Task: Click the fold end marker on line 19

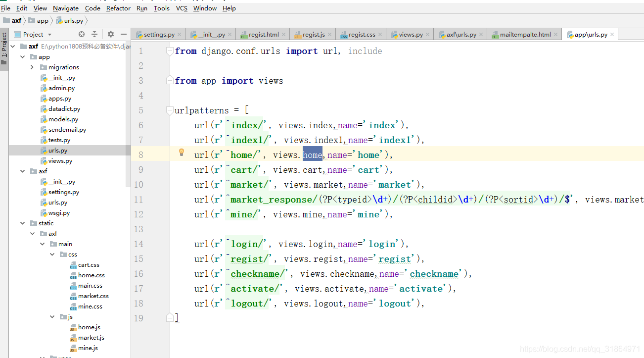Action: [x=170, y=317]
